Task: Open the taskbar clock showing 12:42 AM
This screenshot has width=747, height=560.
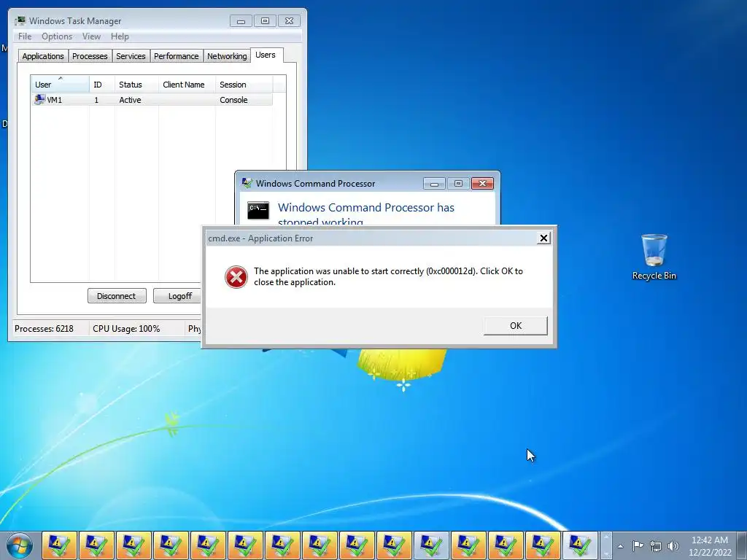Action: point(710,546)
